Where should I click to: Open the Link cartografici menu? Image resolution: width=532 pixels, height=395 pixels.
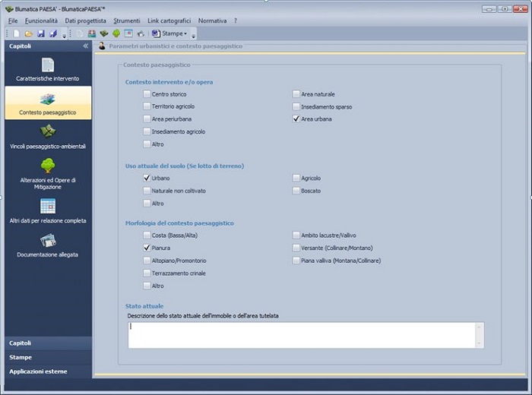pyautogui.click(x=169, y=21)
